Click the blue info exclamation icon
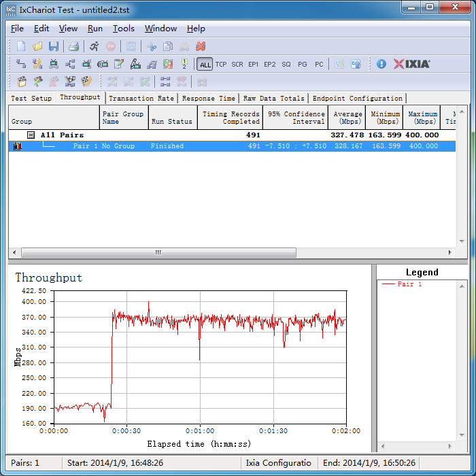This screenshot has height=476, width=476. point(381,64)
